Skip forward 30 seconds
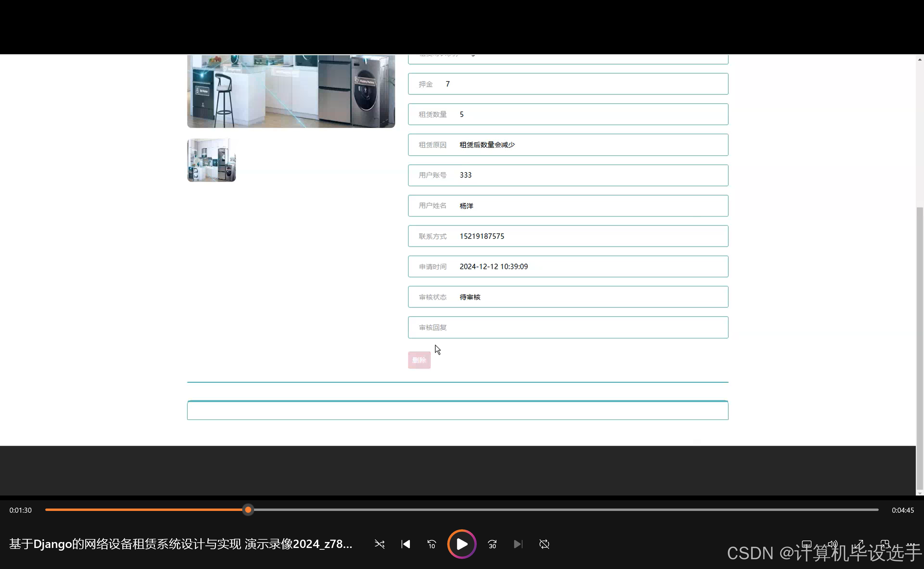 pos(492,544)
